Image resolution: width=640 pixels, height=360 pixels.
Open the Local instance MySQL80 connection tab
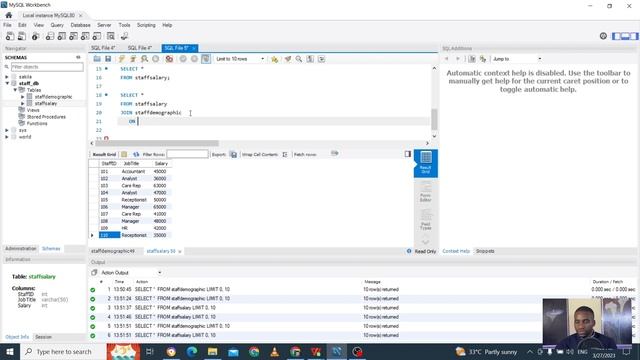49,15
